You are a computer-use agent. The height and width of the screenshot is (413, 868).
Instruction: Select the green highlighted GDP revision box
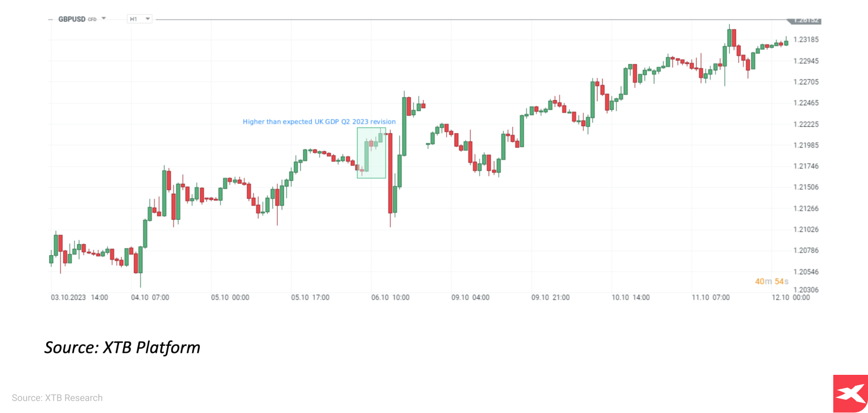tap(372, 153)
